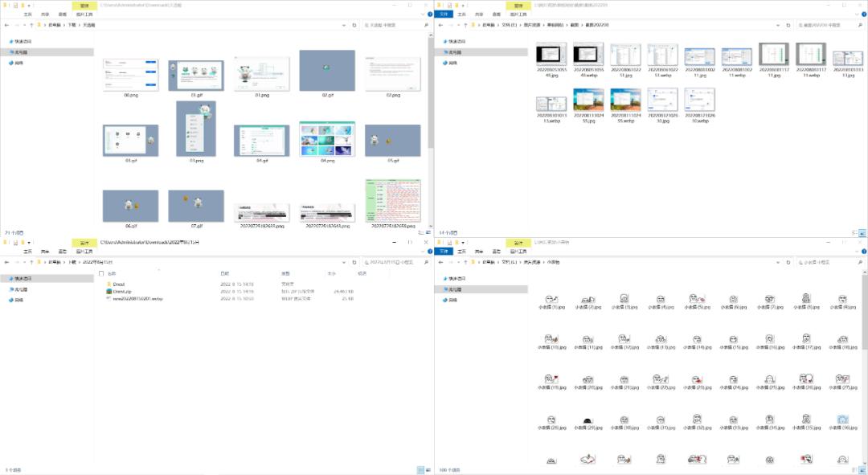This screenshot has height=475, width=868.
Task: Select the Dnest folder icon
Action: (109, 284)
